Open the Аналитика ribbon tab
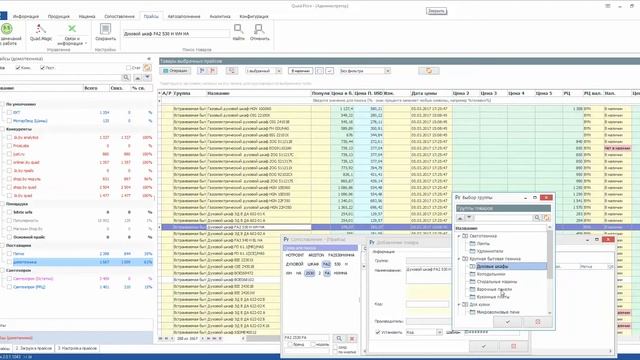The image size is (640, 360). 220,16
